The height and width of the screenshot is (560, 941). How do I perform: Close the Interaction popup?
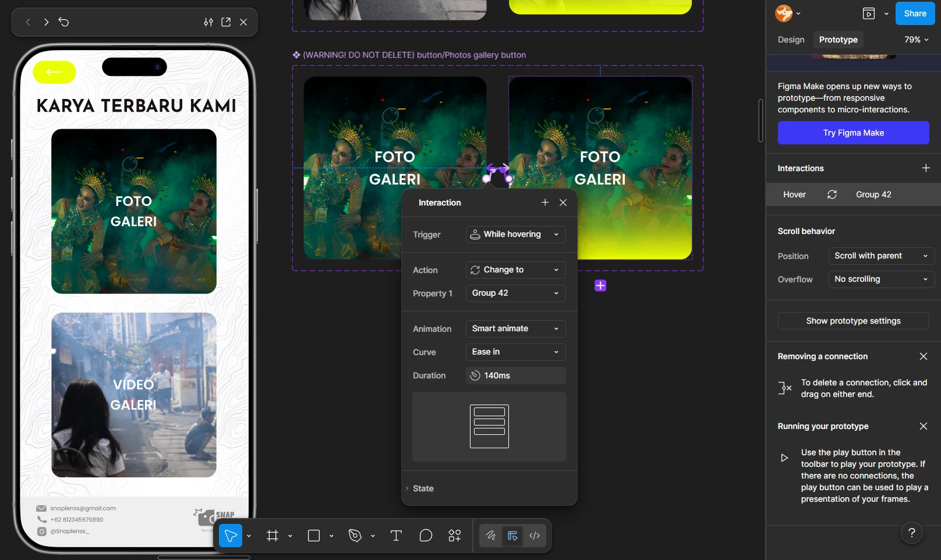tap(563, 203)
